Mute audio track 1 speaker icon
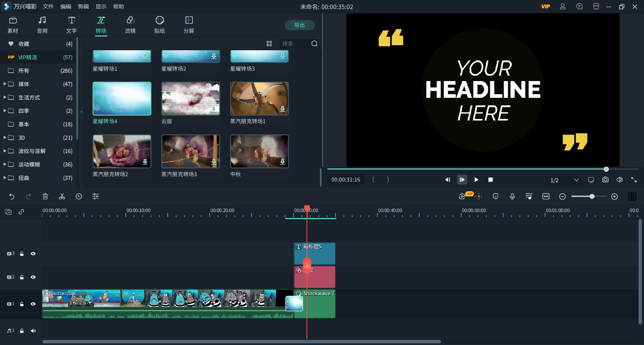644x345 pixels. tap(33, 331)
